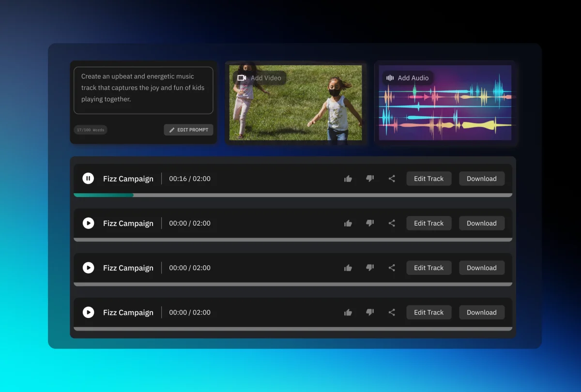Click the camera icon beside Add Video
This screenshot has height=392, width=581.
241,77
